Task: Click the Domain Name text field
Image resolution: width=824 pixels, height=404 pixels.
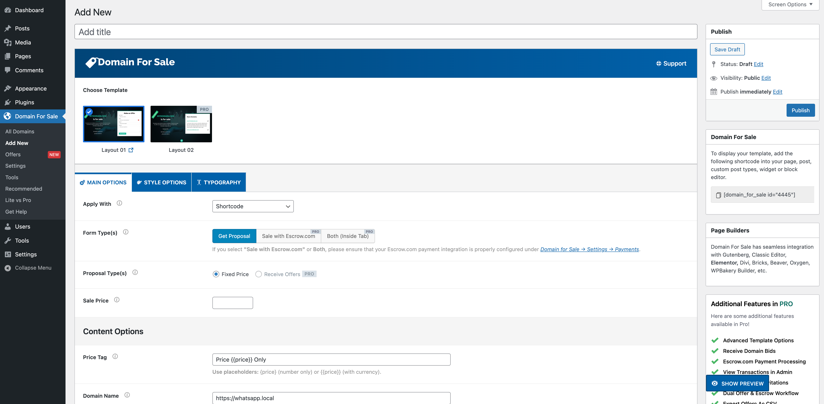Action: (x=332, y=398)
